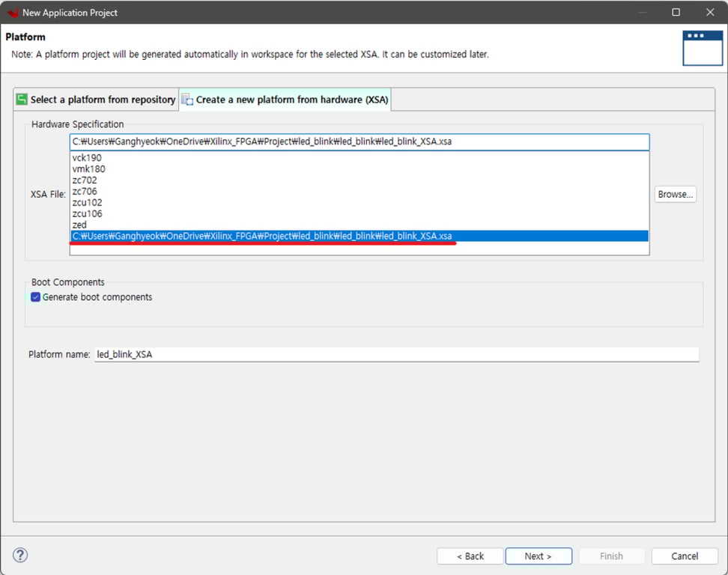728x575 pixels.
Task: Choose vck190 from the XSA list
Action: coord(359,158)
